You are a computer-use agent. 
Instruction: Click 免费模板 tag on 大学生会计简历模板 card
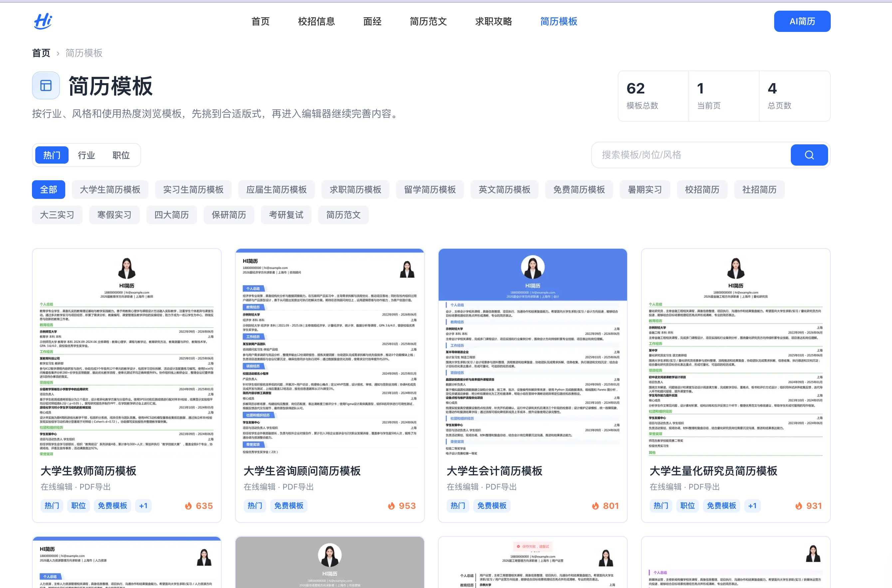coord(492,506)
